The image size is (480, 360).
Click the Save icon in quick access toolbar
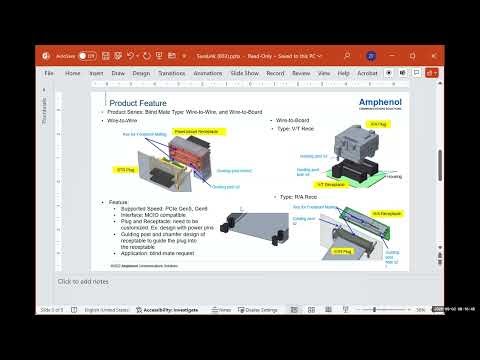point(106,56)
